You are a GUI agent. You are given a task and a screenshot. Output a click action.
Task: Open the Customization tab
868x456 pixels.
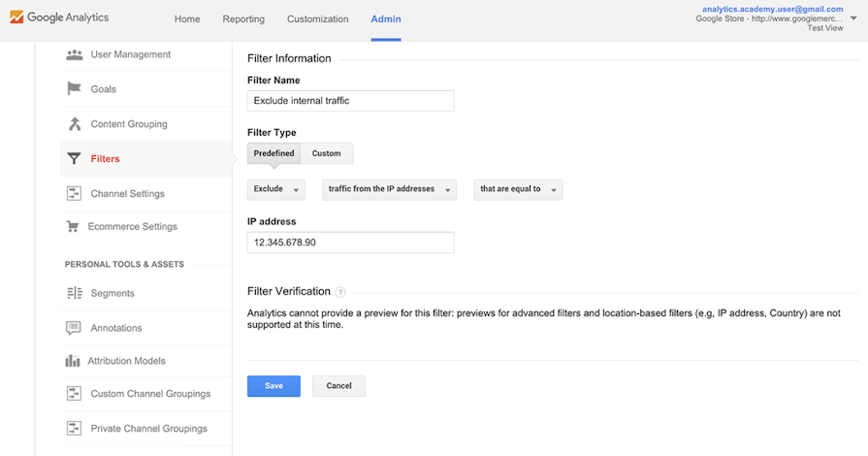coord(318,19)
